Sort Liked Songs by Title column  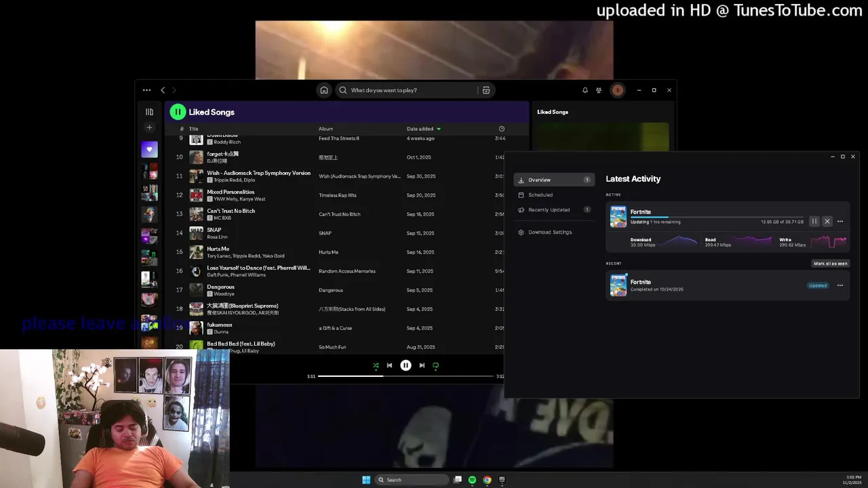193,129
